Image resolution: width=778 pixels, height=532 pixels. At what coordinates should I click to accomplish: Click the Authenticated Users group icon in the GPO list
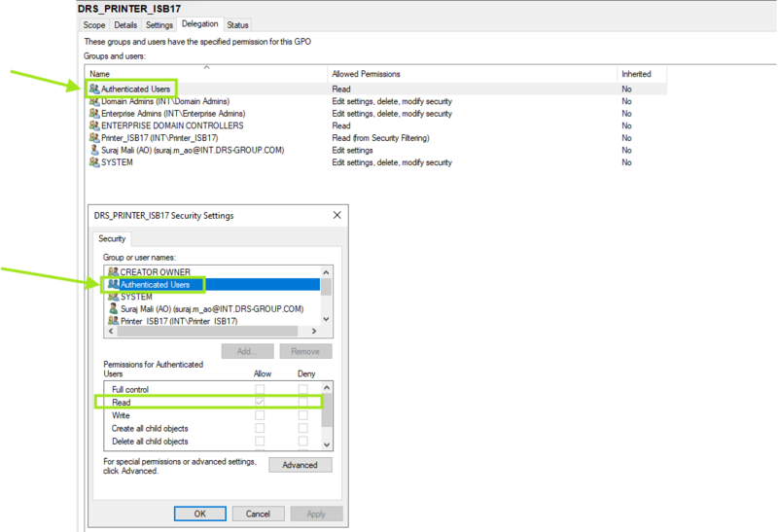click(93, 89)
